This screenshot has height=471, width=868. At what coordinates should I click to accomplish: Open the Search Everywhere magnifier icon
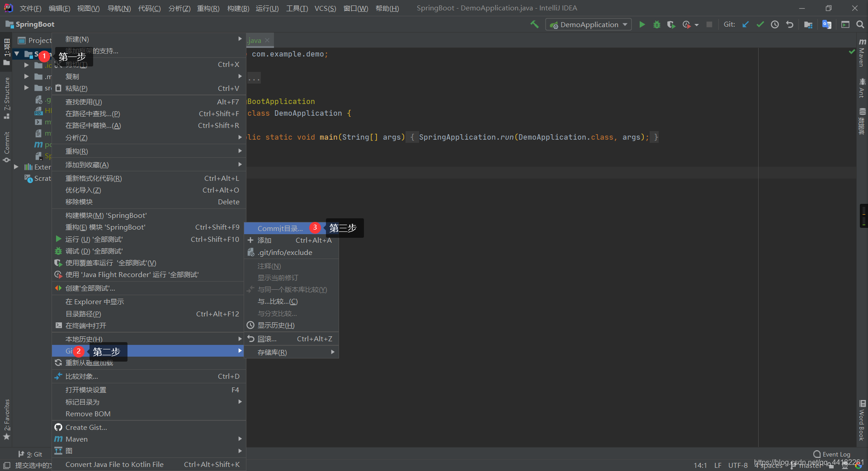860,24
